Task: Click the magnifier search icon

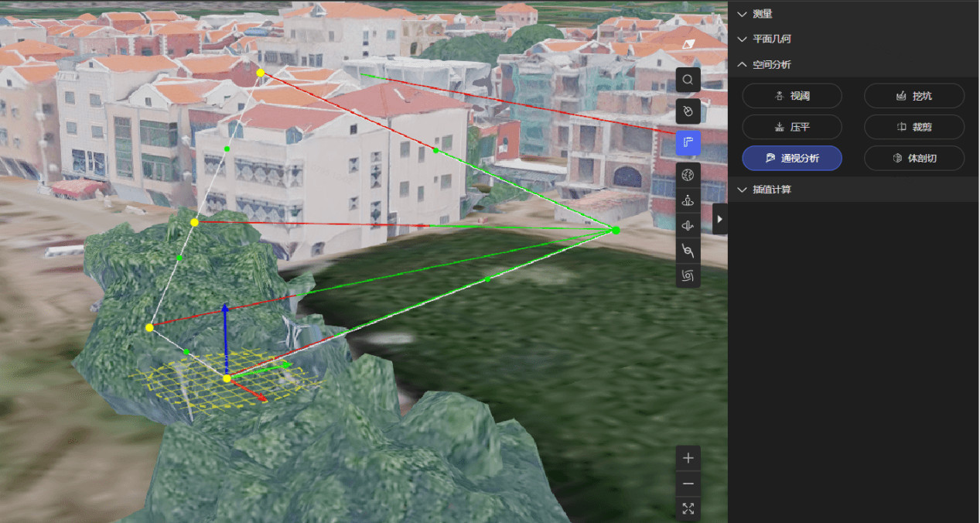Action: point(688,80)
